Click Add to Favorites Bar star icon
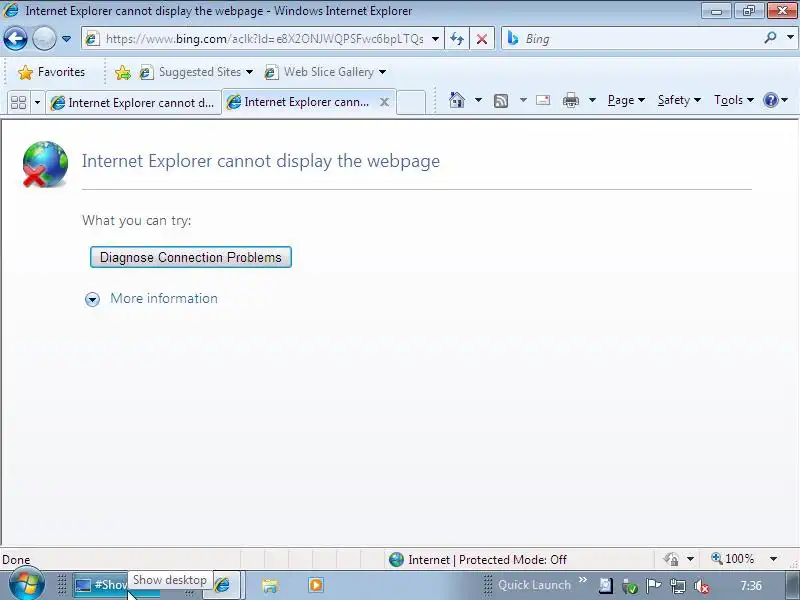 point(122,72)
